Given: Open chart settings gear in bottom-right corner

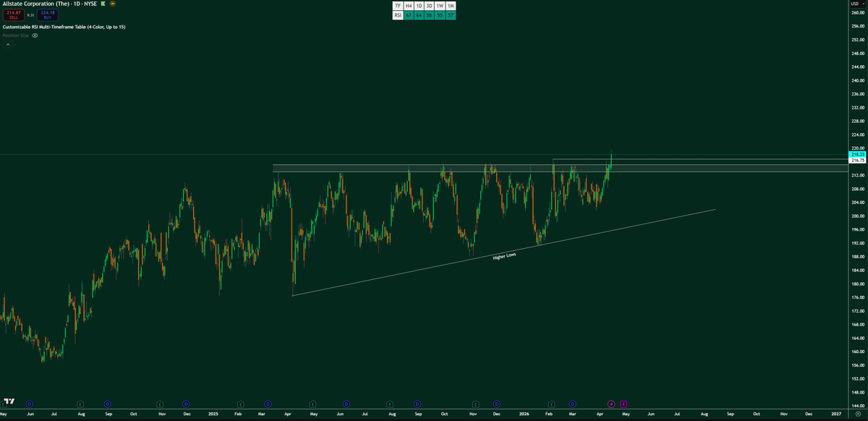Looking at the screenshot, I should [x=858, y=414].
